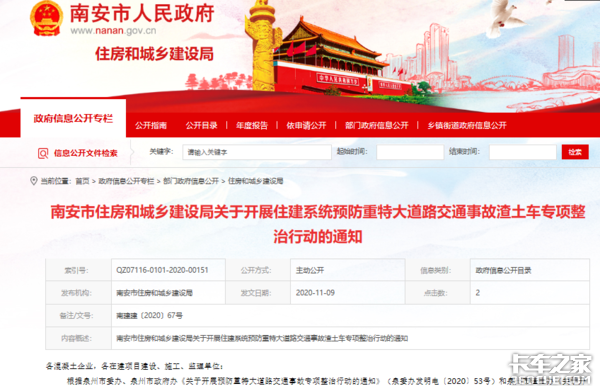The width and height of the screenshot is (600, 391).
Task: Click the 南安市人民政府 site title
Action: tap(142, 13)
